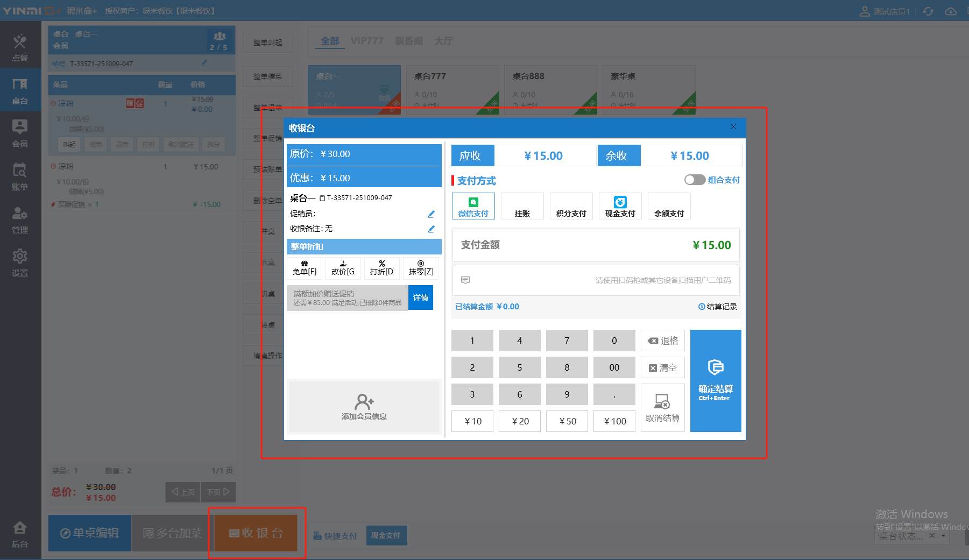The image size is (969, 560).
Task: Click 取消结算 to cancel settlement
Action: pyautogui.click(x=662, y=408)
